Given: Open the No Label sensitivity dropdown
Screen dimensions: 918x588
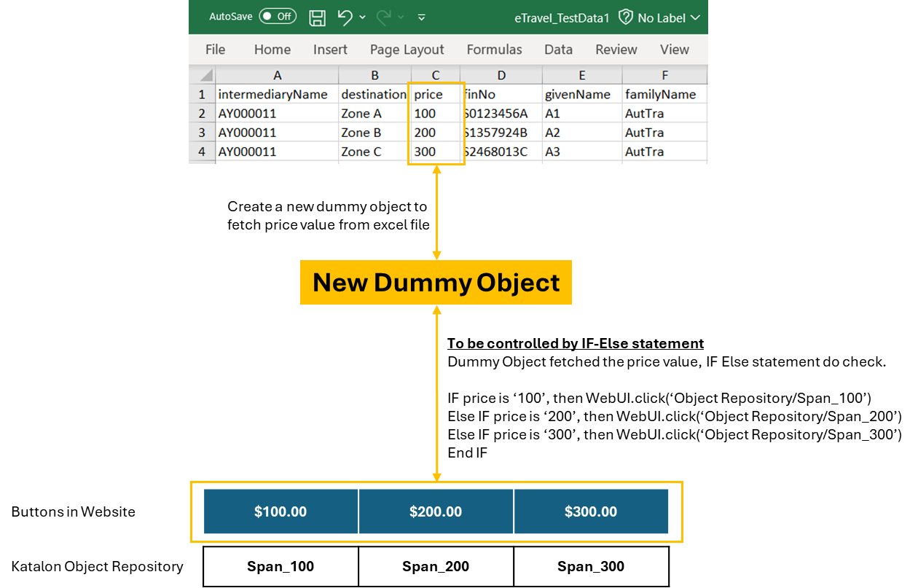Looking at the screenshot, I should 697,17.
